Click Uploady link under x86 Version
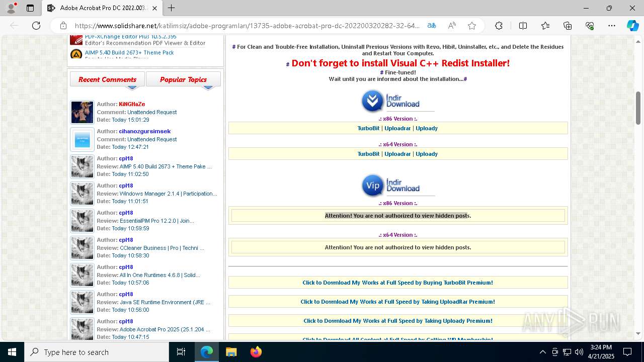The image size is (644, 362). pyautogui.click(x=427, y=128)
